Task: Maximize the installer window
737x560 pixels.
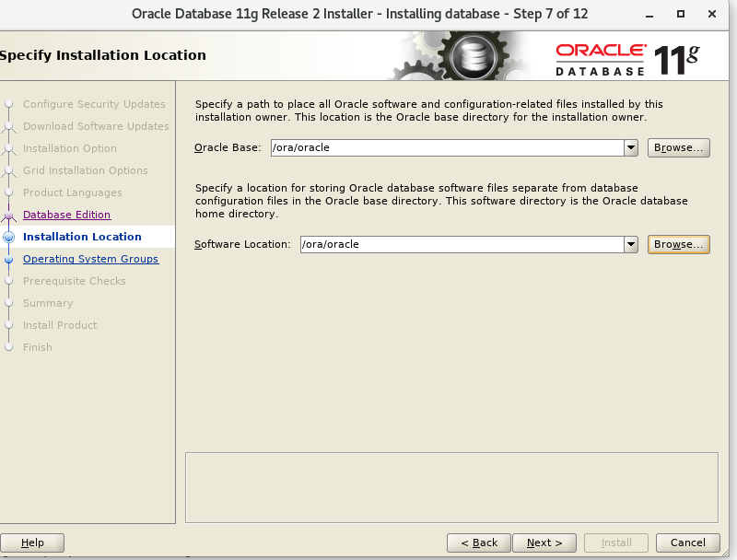Action: click(680, 14)
